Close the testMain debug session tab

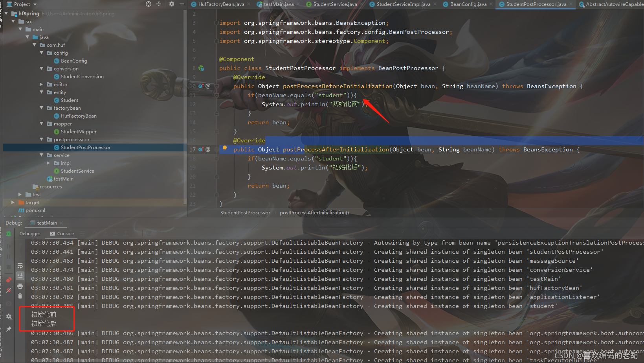click(x=61, y=223)
